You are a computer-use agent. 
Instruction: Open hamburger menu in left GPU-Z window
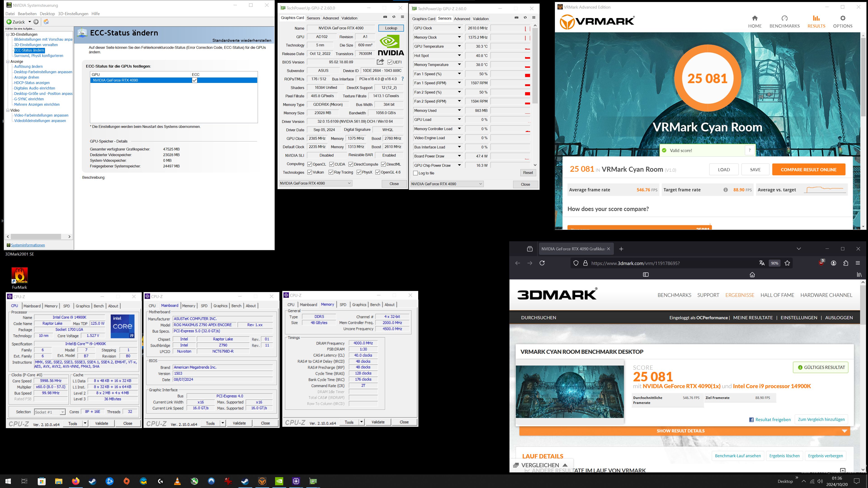click(x=402, y=17)
